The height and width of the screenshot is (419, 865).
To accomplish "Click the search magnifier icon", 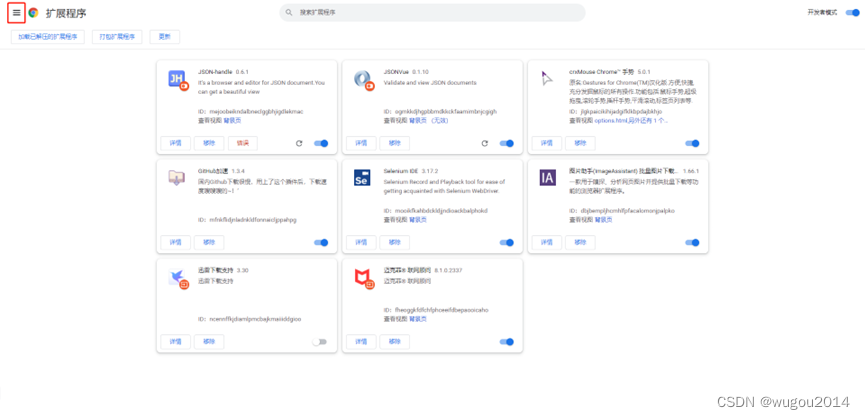I will click(x=289, y=12).
